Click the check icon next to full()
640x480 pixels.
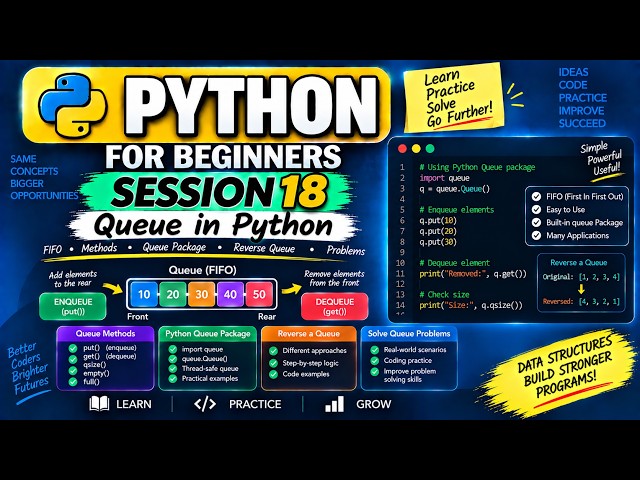tap(73, 382)
